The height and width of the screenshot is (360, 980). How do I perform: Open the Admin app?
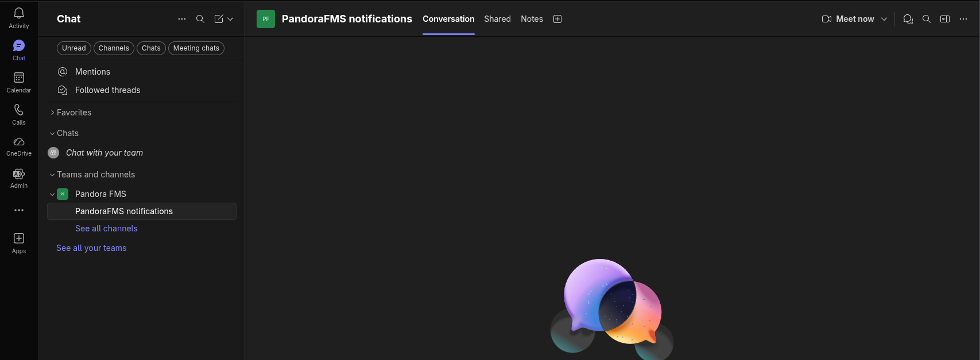[19, 179]
